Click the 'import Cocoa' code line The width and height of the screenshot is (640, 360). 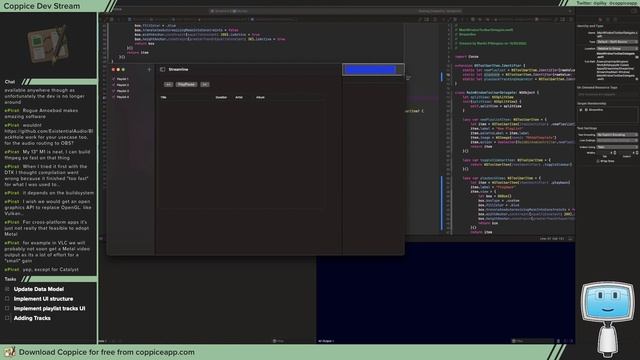[x=467, y=57]
